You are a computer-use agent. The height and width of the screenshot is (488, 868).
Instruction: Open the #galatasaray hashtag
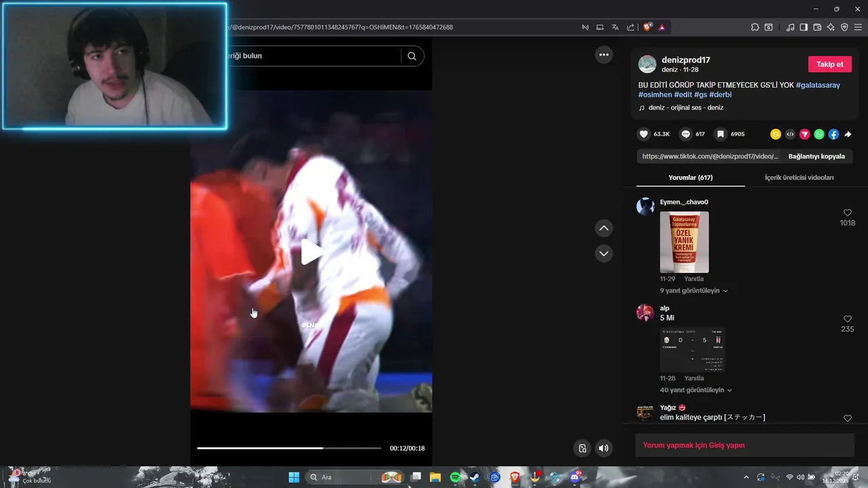(818, 85)
